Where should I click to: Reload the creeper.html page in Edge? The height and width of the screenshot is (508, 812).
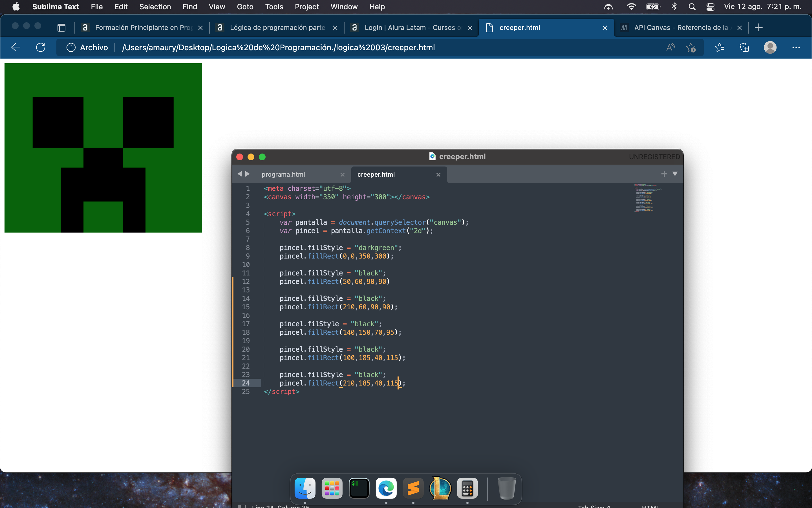coord(41,47)
